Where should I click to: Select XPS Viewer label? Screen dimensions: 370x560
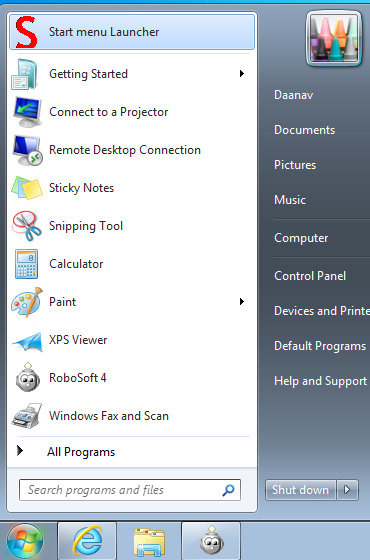pos(78,340)
